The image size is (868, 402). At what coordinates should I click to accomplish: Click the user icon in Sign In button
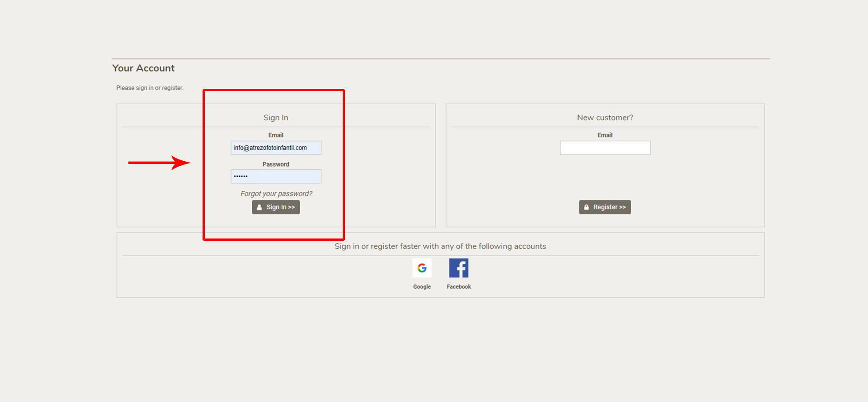click(259, 207)
